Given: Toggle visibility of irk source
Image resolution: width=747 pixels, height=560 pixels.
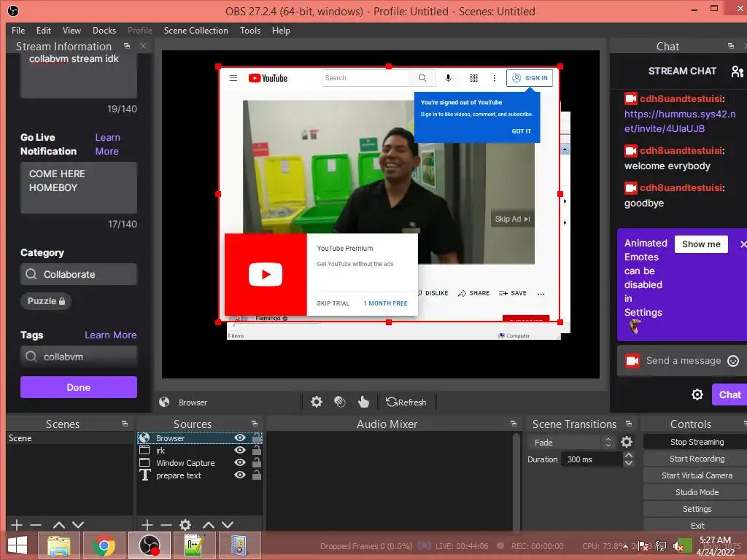Looking at the screenshot, I should click(x=239, y=450).
